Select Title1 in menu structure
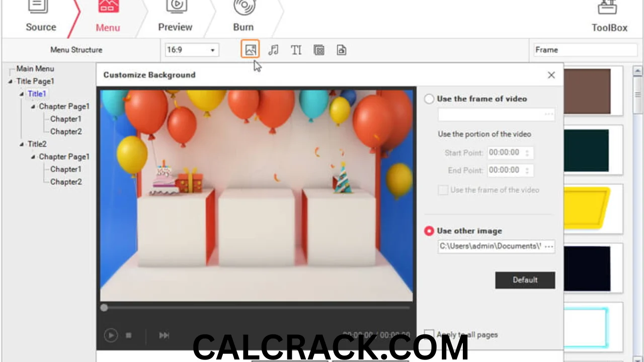The image size is (644, 362). 37,94
